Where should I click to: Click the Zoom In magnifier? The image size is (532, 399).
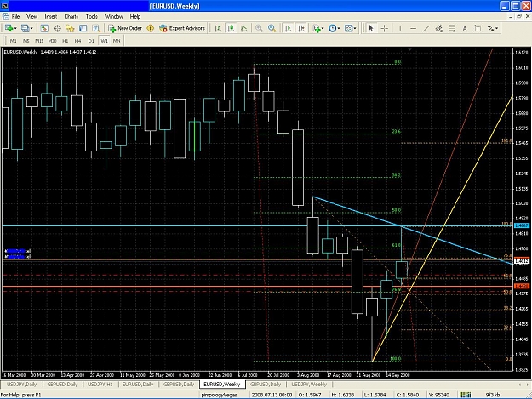coord(259,28)
